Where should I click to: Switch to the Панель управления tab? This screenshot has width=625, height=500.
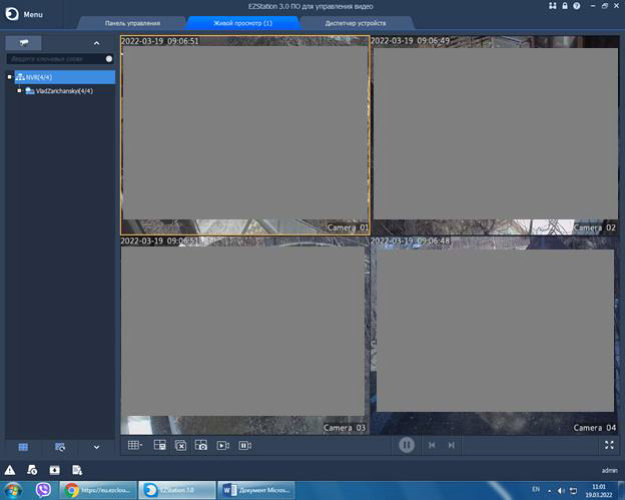[132, 23]
